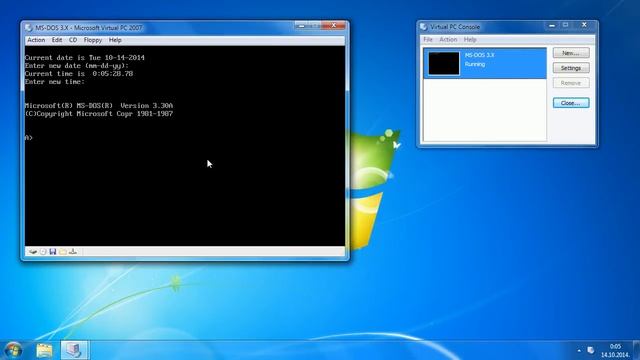
Task: Click the 'Current date is Tue 10-14-2014' line
Action: [84, 58]
